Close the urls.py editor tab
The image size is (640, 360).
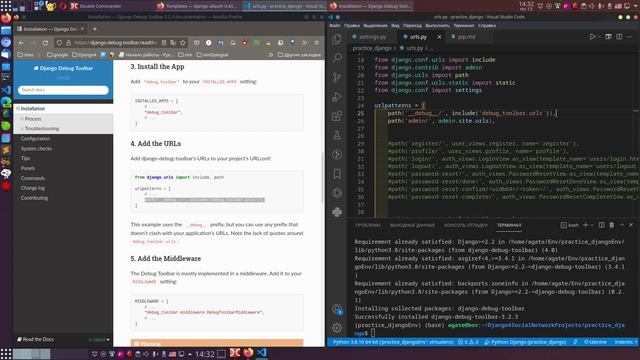[439, 37]
